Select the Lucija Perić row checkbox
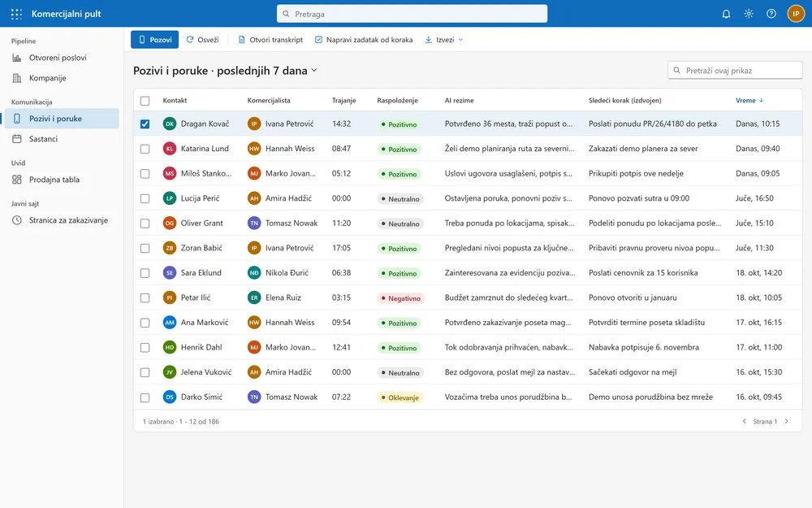Viewport: 812px width, 508px height. [145, 198]
